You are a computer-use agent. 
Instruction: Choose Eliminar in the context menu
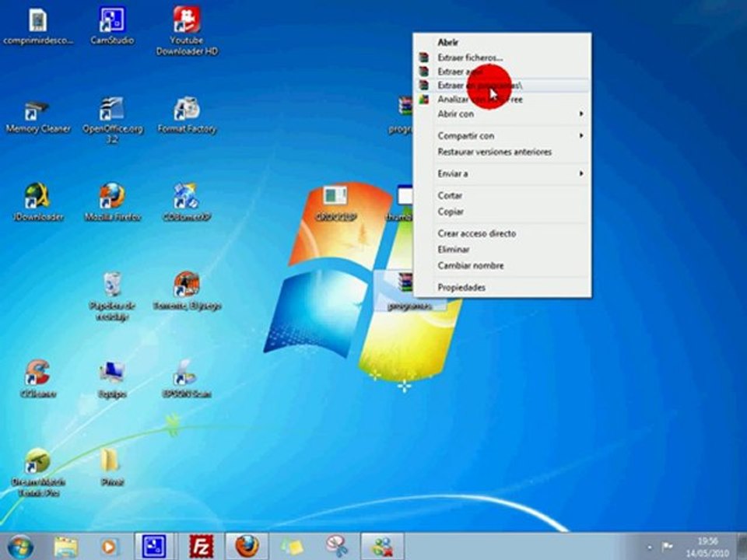tap(502, 250)
